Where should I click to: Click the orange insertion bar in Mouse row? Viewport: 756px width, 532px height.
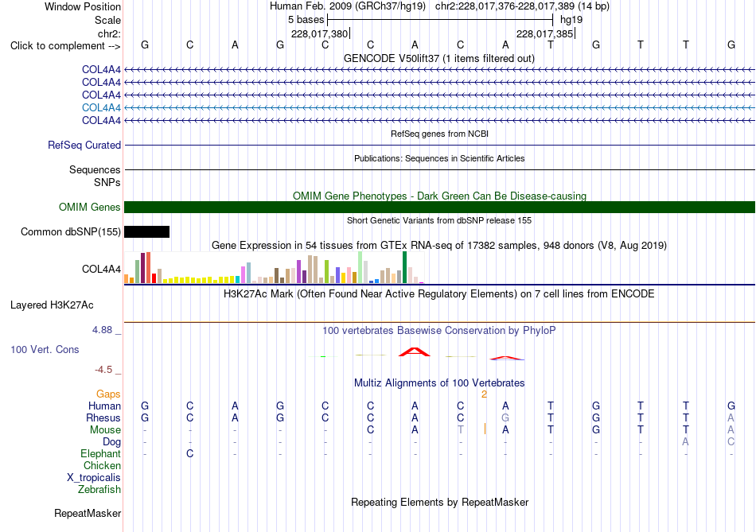click(x=485, y=429)
